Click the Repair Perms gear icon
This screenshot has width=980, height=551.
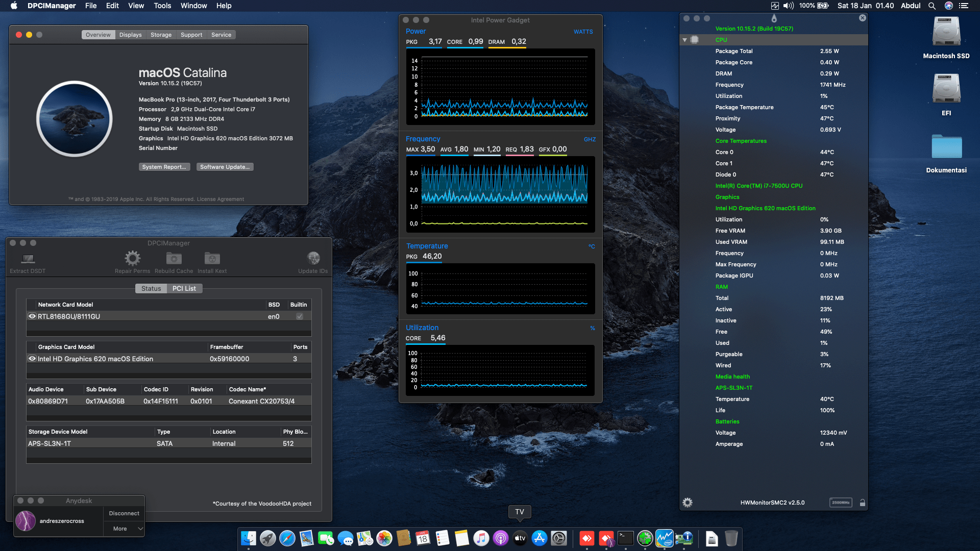[x=133, y=259]
